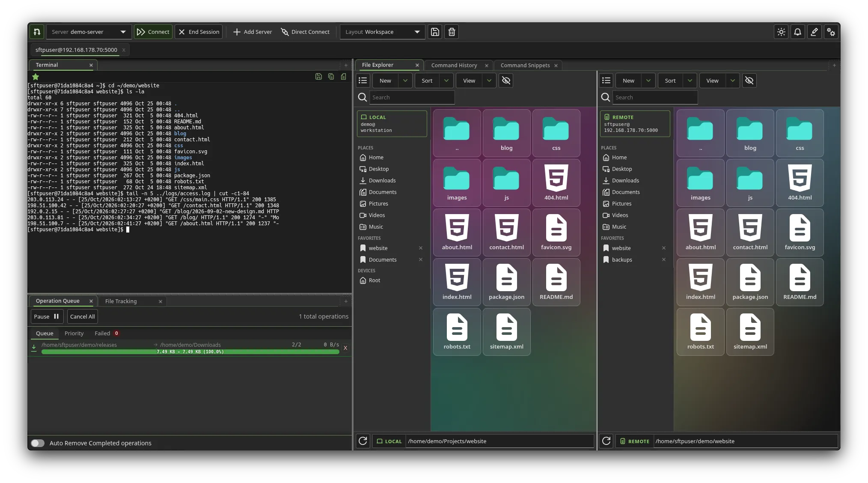Expand remote View dropdown arrow
868x483 pixels.
[x=732, y=80]
